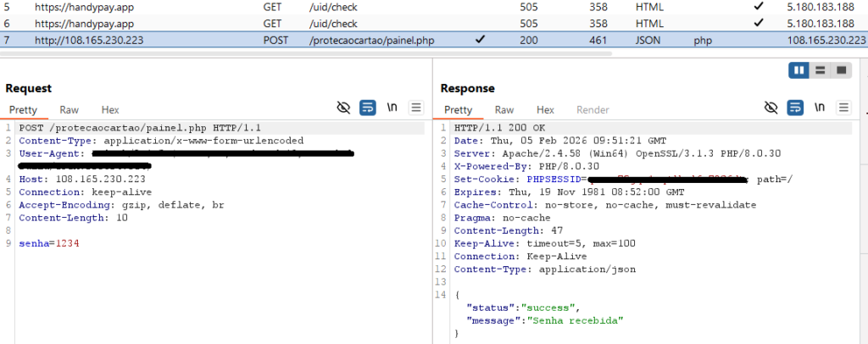The image size is (868, 344).
Task: Show non-printable \n characters in Request
Action: pyautogui.click(x=392, y=108)
